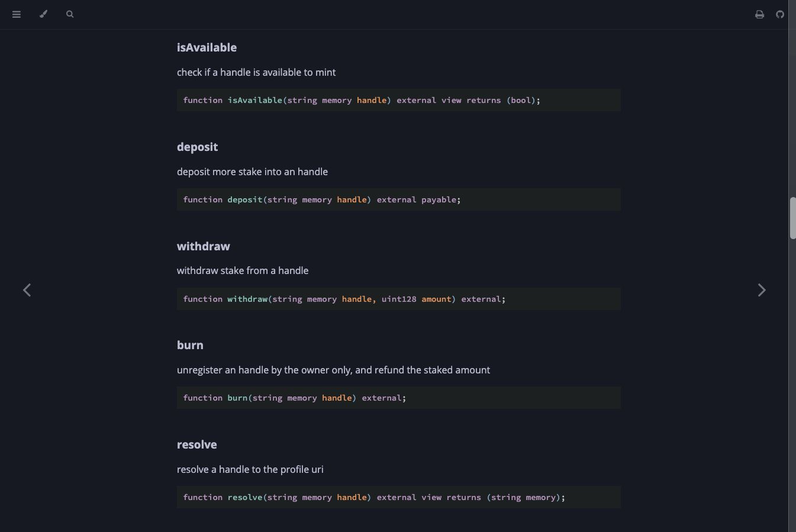The height and width of the screenshot is (532, 796).
Task: Click 'withdraw stake from a handle' text
Action: (x=243, y=270)
